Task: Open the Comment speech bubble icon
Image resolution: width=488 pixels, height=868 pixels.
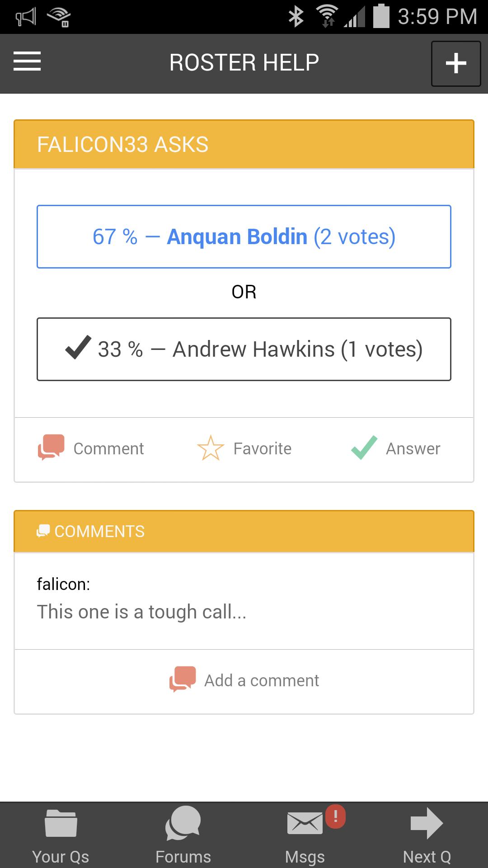Action: point(51,448)
